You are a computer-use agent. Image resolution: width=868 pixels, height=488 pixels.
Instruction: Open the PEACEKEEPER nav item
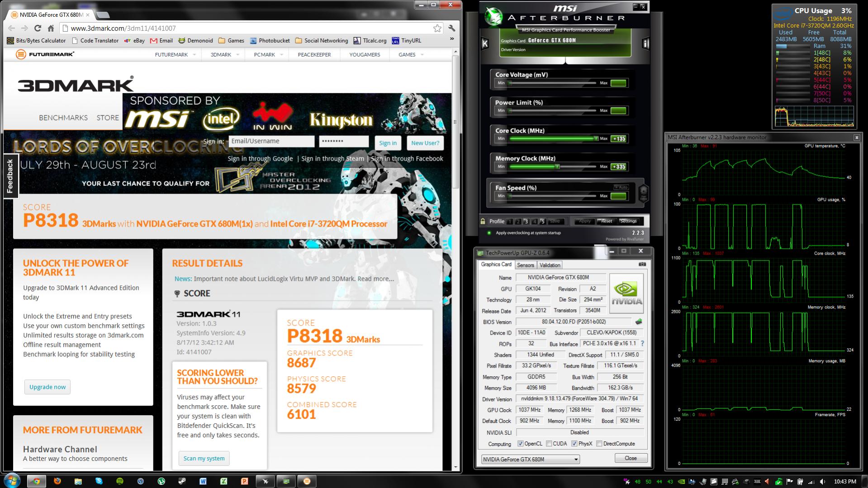coord(314,55)
